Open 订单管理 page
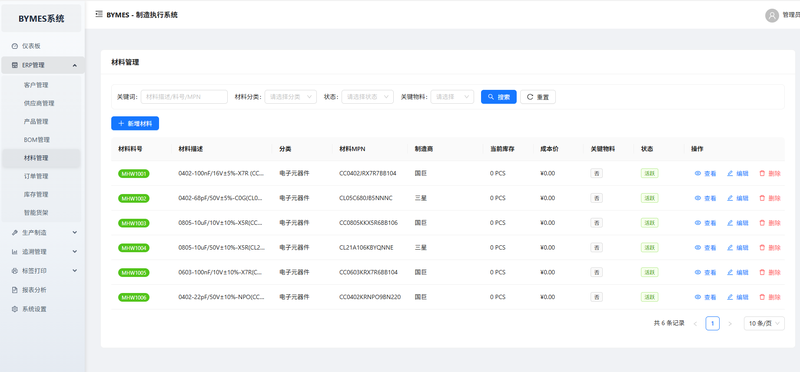The image size is (800, 372). (x=36, y=176)
